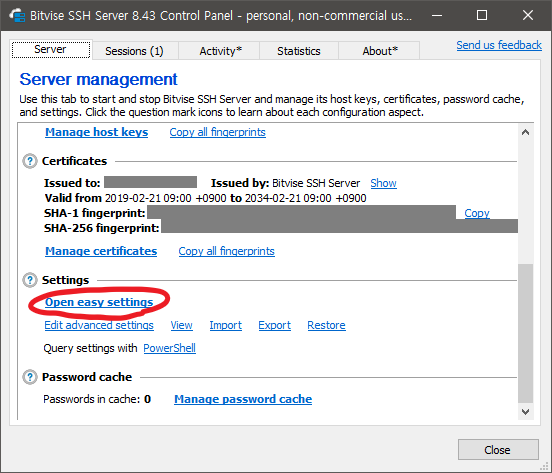This screenshot has height=473, width=552.
Task: Open the Activity* tab
Action: click(x=220, y=51)
